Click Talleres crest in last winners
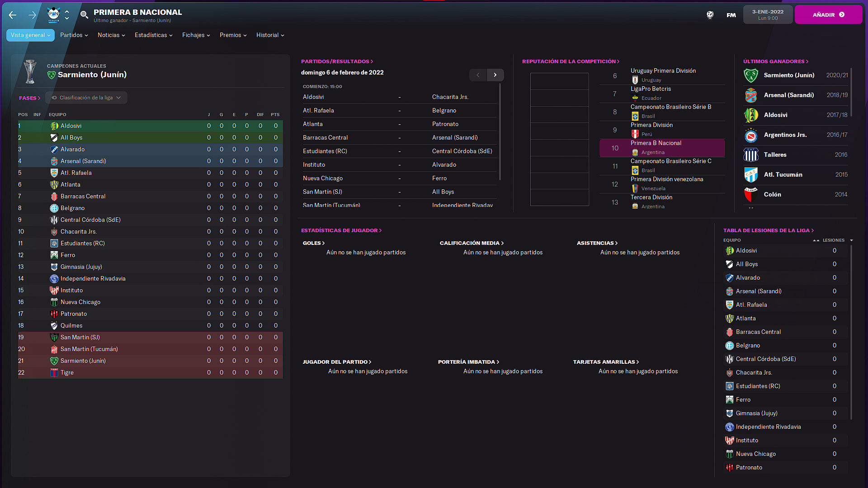This screenshot has width=868, height=488. [751, 155]
